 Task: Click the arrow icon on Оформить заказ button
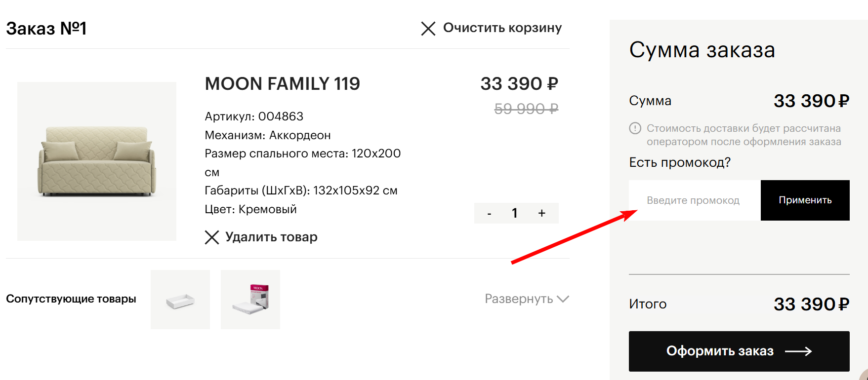pyautogui.click(x=797, y=351)
